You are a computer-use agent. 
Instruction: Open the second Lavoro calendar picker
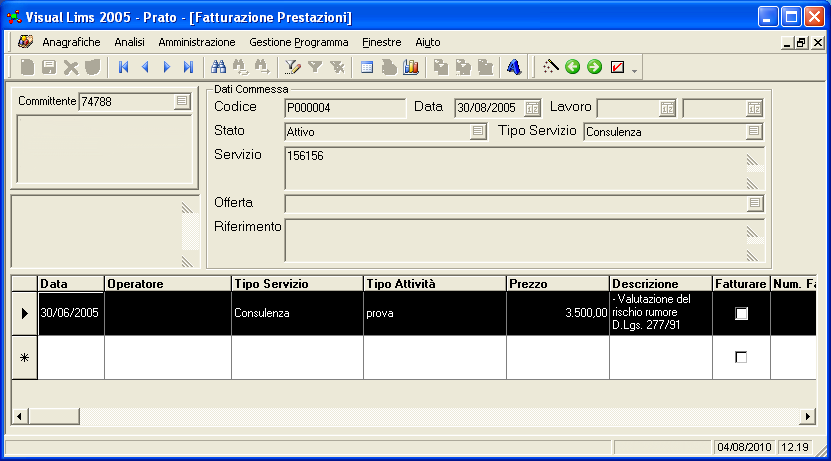pos(754,108)
